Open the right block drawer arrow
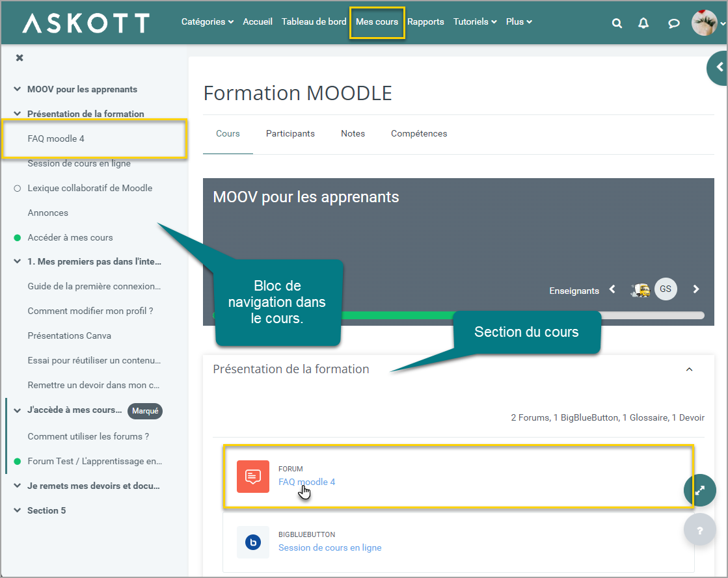Image resolution: width=728 pixels, height=578 pixels. [719, 68]
